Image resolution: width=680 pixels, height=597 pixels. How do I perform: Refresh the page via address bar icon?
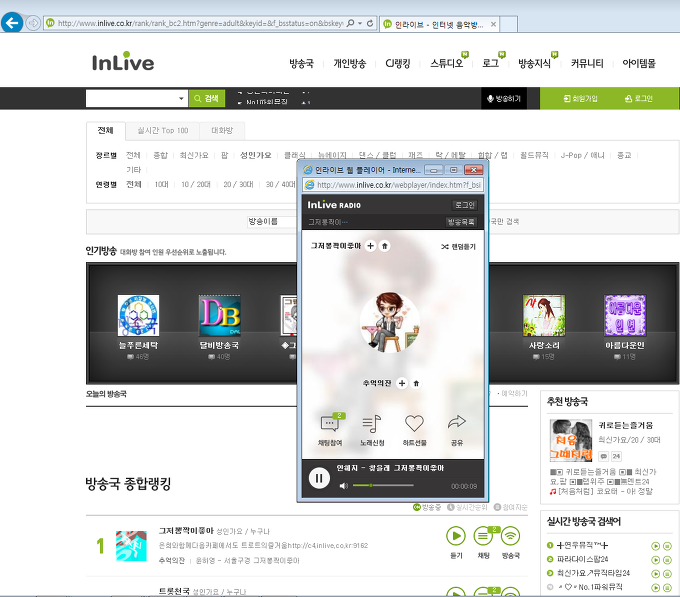[x=370, y=23]
